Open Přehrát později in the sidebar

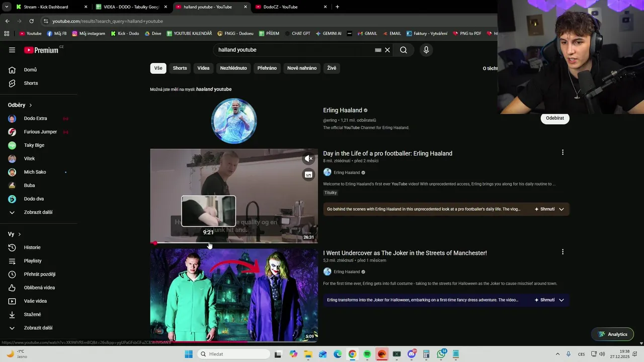(x=39, y=274)
